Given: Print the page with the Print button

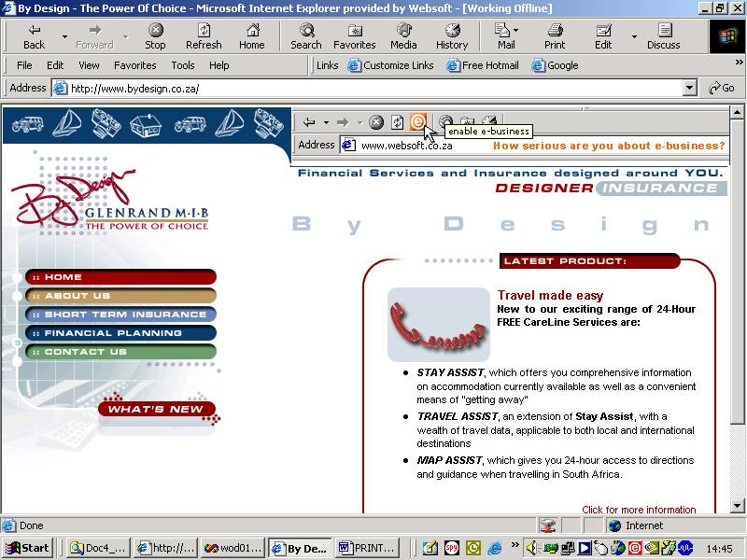Looking at the screenshot, I should [555, 36].
